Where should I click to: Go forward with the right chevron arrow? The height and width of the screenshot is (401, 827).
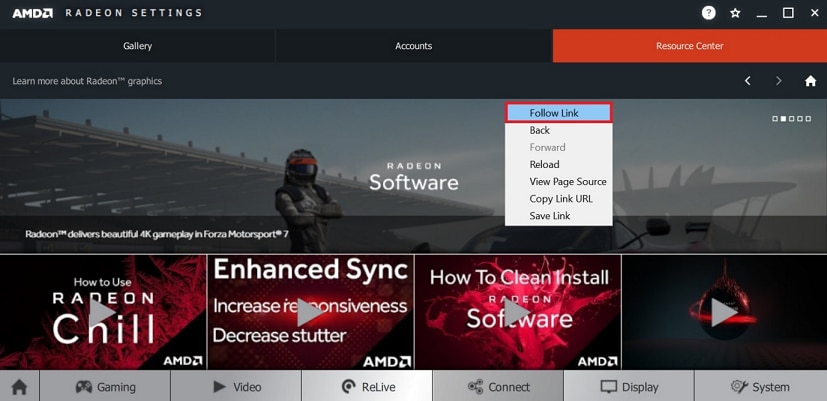coord(778,81)
